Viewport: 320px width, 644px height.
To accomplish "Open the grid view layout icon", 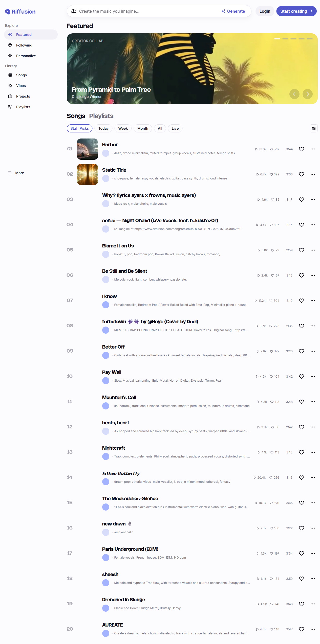I will [x=313, y=128].
